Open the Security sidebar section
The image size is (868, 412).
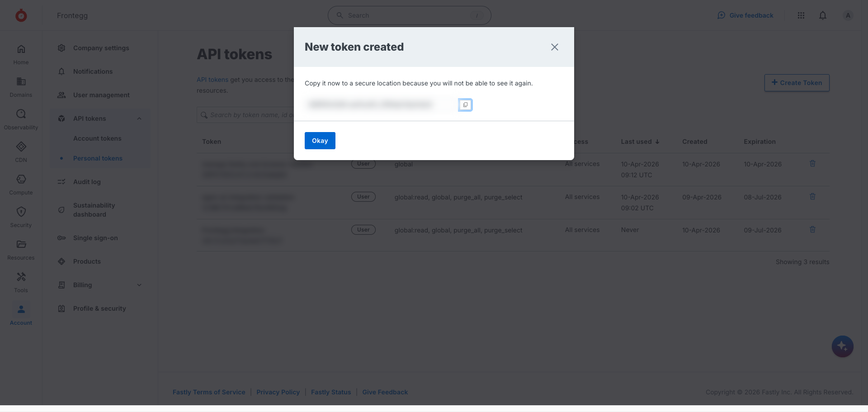tap(21, 217)
